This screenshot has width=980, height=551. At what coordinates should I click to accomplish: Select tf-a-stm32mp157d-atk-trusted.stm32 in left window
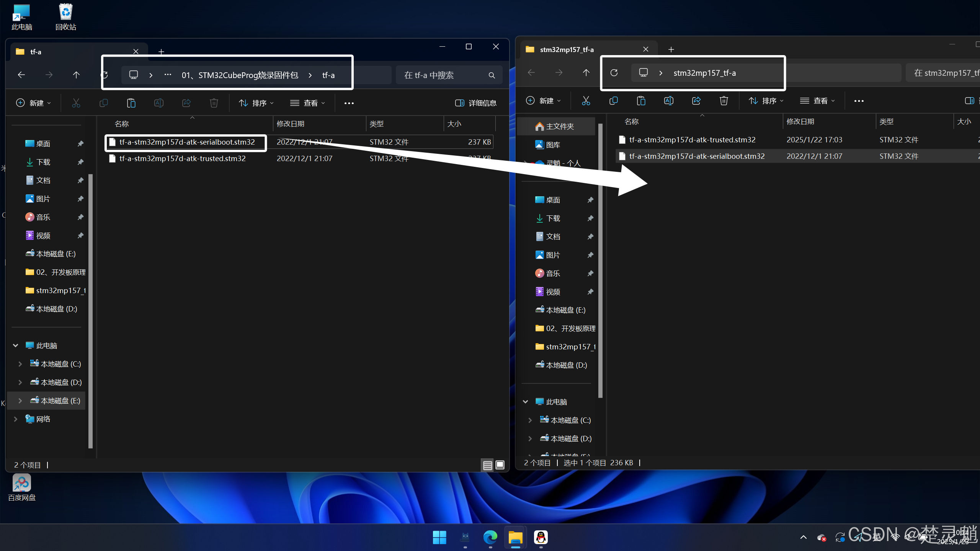pyautogui.click(x=182, y=158)
